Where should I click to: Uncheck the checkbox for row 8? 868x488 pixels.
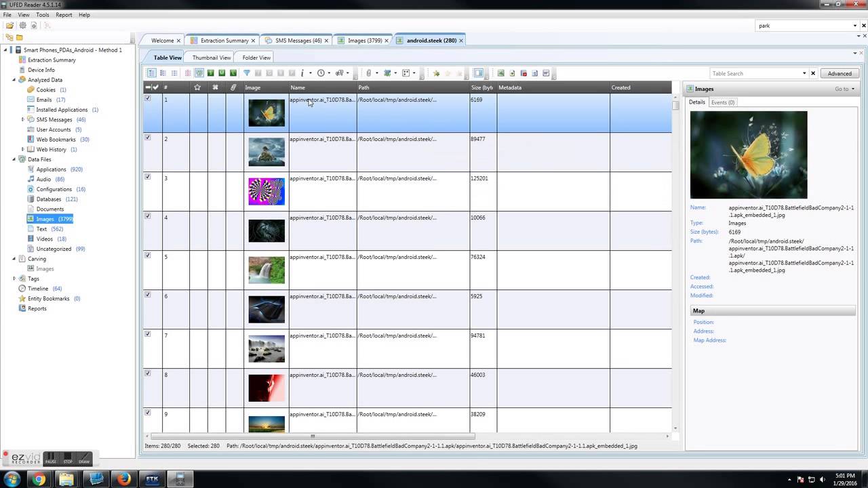point(148,373)
